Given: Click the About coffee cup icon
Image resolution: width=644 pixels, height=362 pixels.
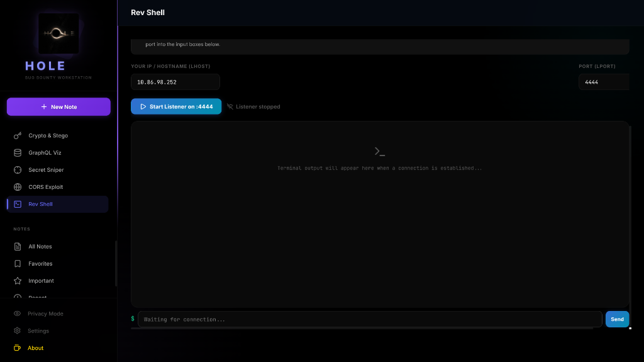Looking at the screenshot, I should 17,348.
